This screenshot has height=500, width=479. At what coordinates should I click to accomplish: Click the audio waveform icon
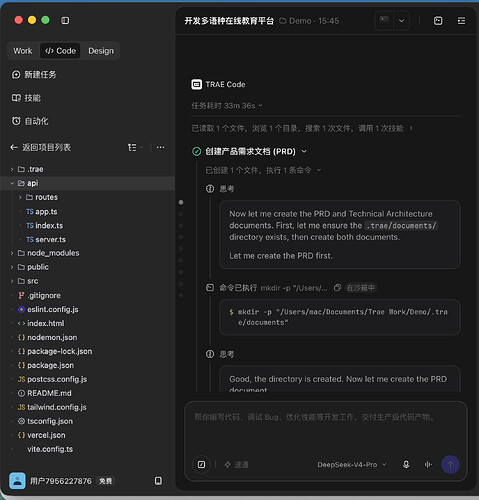tap(428, 464)
